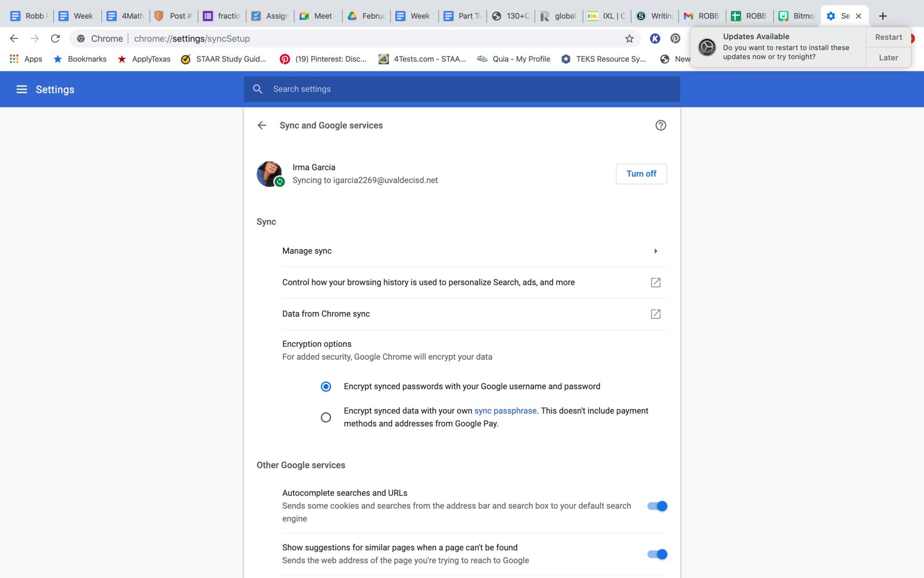924x578 pixels.
Task: Reload the page
Action: pyautogui.click(x=55, y=39)
